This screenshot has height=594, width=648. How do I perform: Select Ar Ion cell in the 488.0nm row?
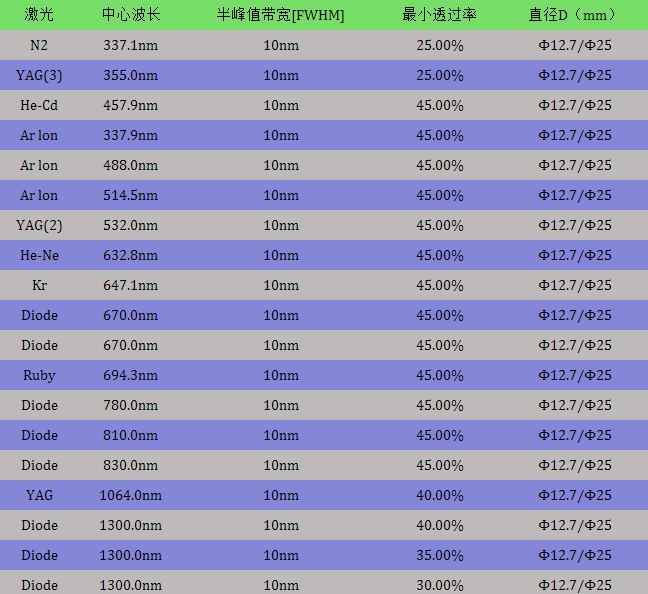click(39, 165)
